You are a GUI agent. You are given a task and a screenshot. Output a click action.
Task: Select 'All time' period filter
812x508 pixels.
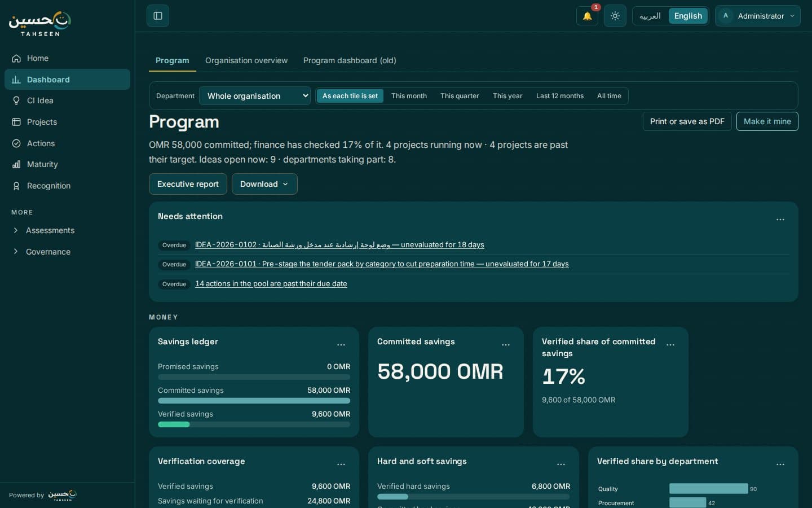click(x=609, y=96)
